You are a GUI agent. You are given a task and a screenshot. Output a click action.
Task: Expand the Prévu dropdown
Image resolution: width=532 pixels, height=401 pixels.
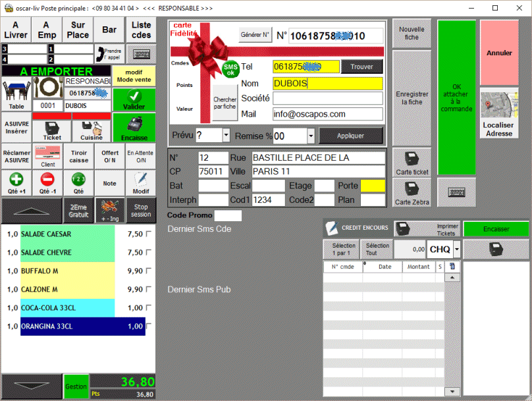[x=226, y=136]
